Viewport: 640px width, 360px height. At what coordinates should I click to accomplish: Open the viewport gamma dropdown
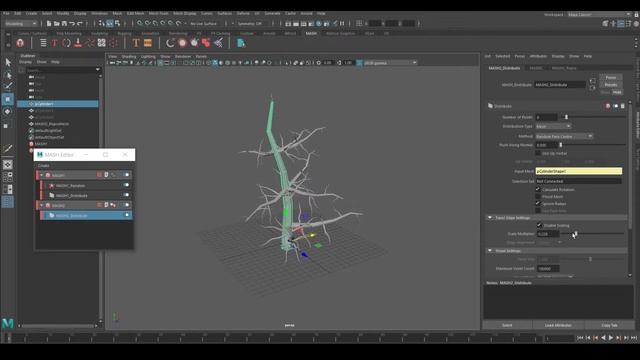[390, 63]
